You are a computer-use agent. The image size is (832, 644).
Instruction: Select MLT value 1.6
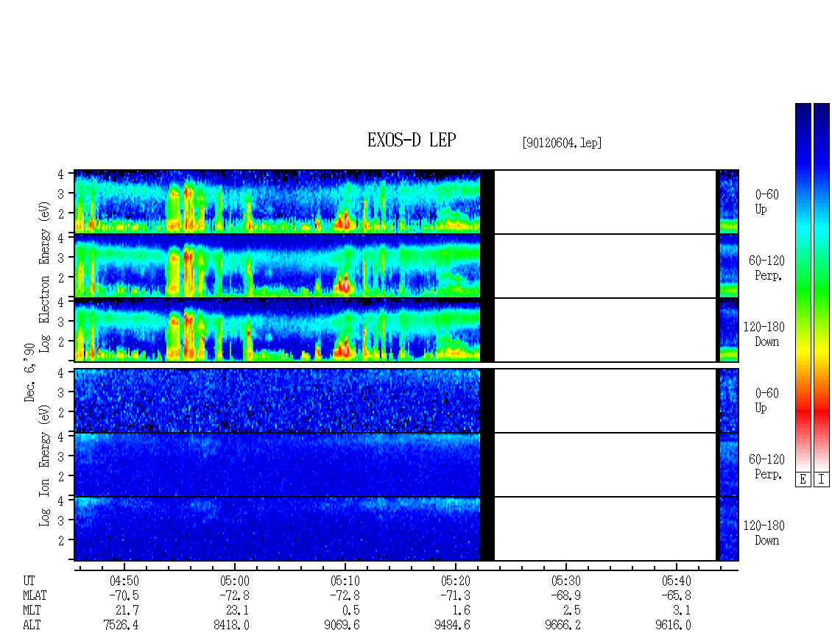[461, 610]
